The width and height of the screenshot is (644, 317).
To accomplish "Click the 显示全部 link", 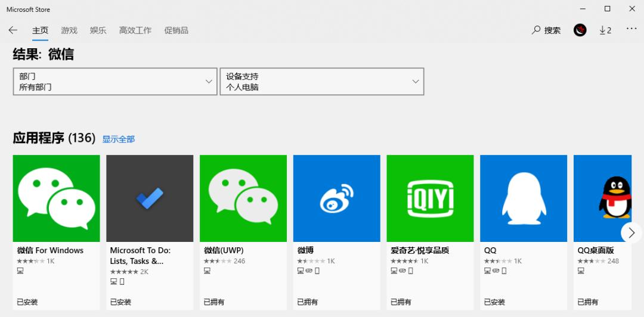I will point(118,139).
